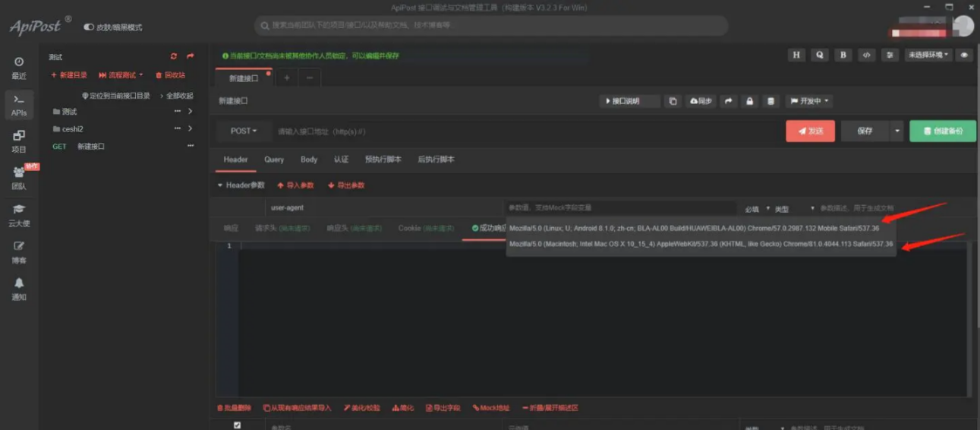Click Mock地址 link
Screen dimensions: 980x430
tap(491, 408)
